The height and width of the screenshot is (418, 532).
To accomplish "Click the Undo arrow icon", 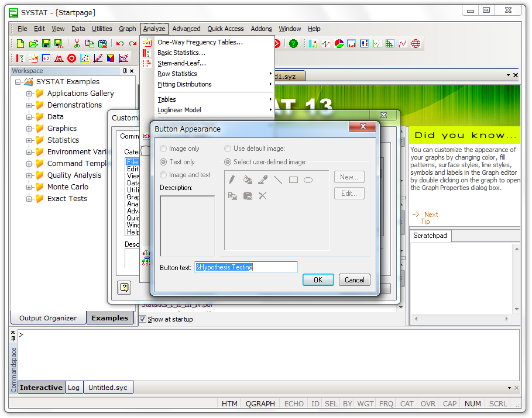I will pyautogui.click(x=120, y=43).
